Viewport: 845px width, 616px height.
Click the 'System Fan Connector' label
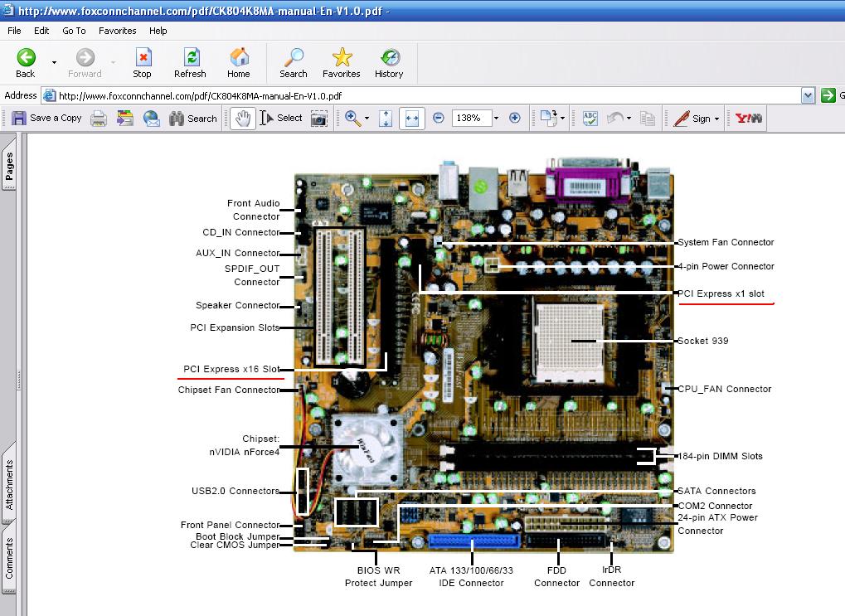(726, 243)
